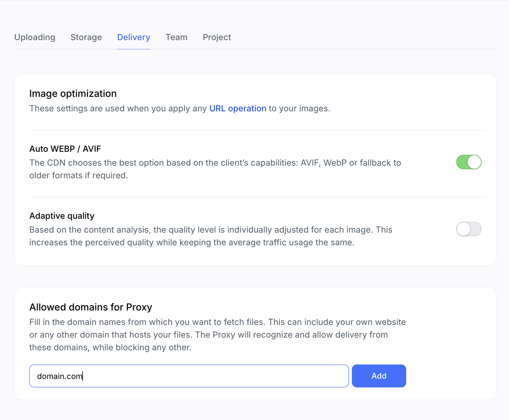Select the Delivery tab
The height and width of the screenshot is (420, 509).
click(x=134, y=37)
